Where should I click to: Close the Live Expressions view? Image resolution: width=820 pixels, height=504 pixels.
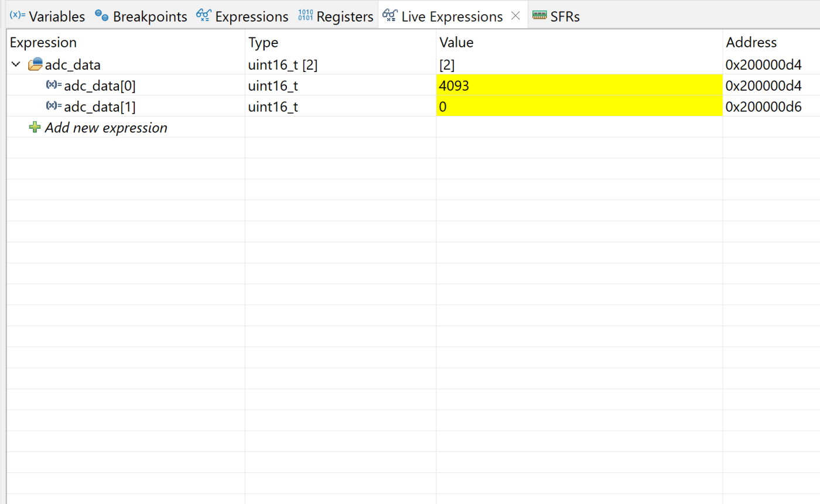click(x=516, y=15)
